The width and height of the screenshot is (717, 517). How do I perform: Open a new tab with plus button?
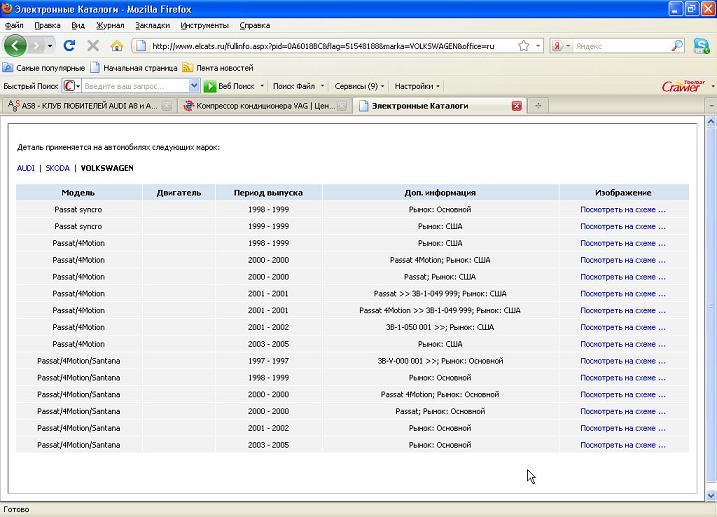pyautogui.click(x=538, y=106)
